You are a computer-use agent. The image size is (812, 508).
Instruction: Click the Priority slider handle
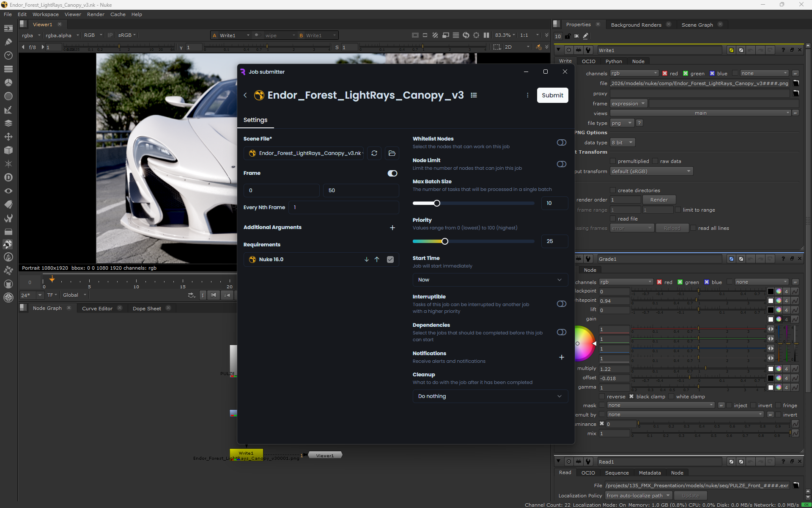click(x=444, y=241)
